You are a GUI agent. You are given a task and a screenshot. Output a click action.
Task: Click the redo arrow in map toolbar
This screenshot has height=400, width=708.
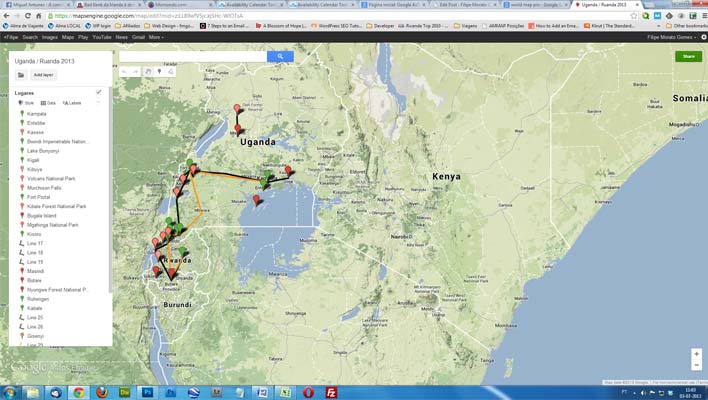(135, 72)
